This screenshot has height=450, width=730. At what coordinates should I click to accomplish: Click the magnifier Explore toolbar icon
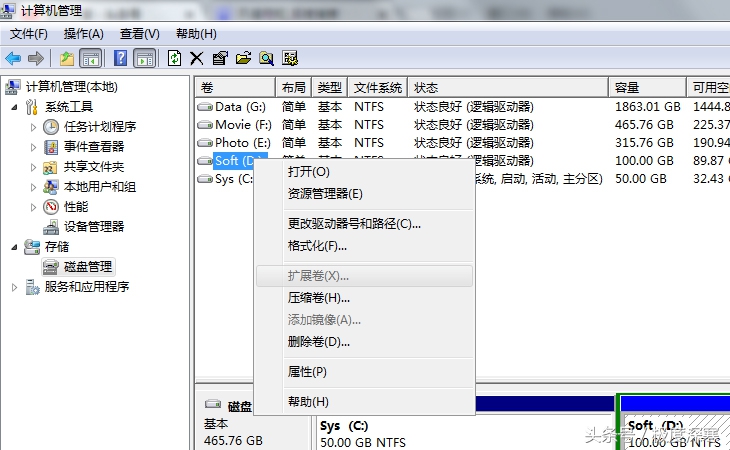click(266, 59)
